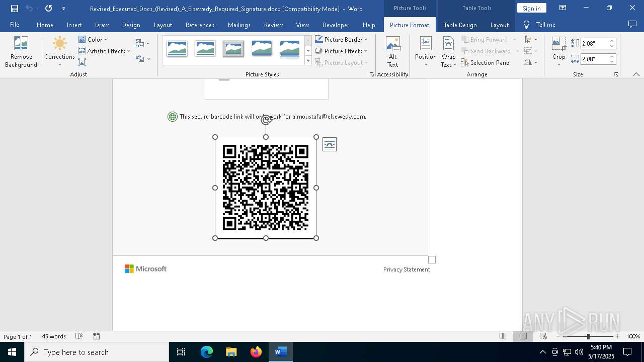
Task: Click the Alt Text button
Action: point(393,52)
